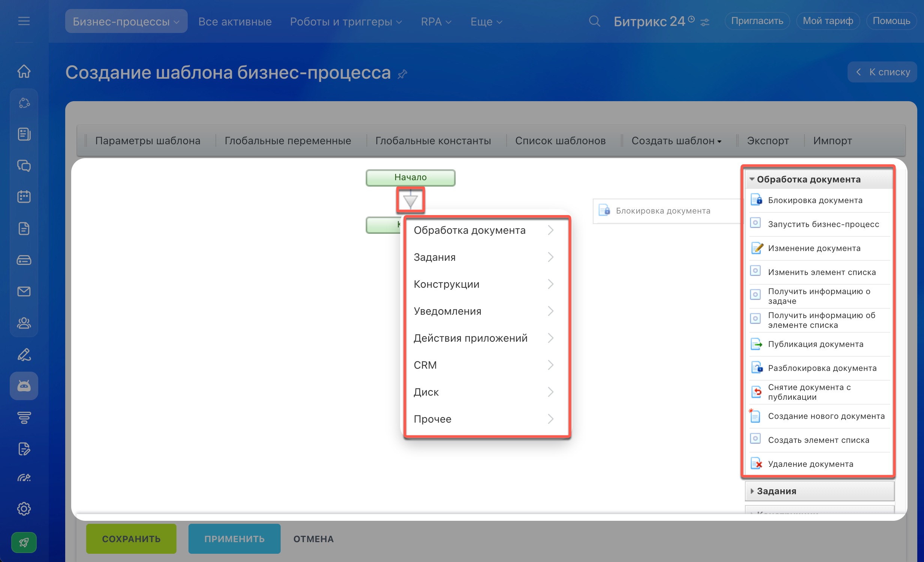Open Все активные tab
The height and width of the screenshot is (562, 924).
[x=235, y=21]
